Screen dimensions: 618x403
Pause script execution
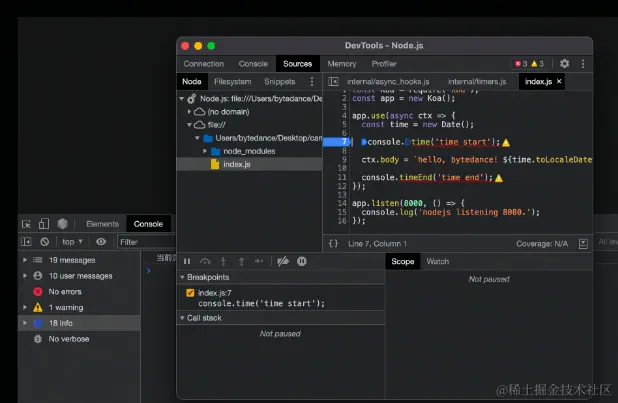pyautogui.click(x=187, y=261)
